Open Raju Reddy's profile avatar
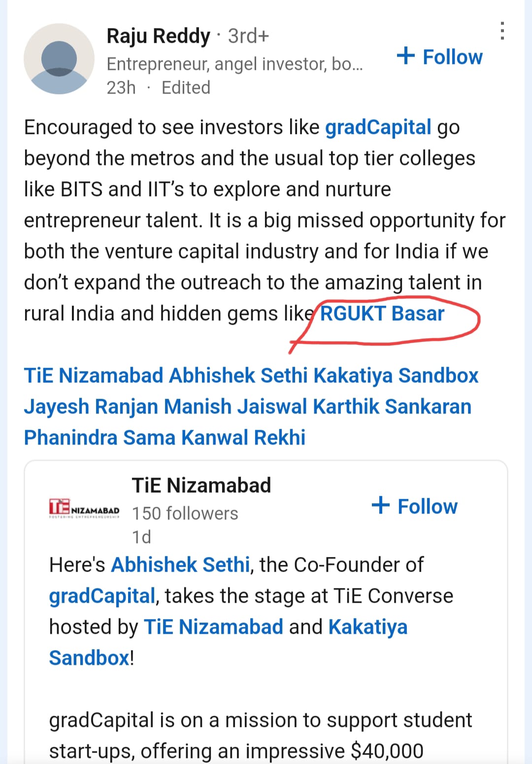 click(59, 59)
